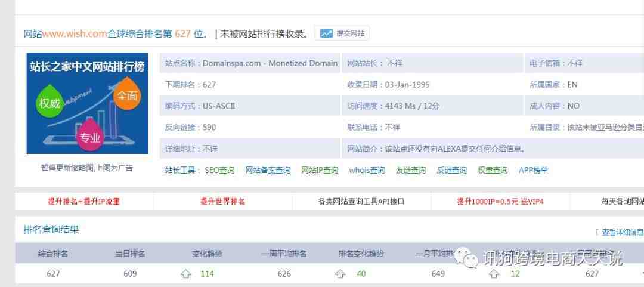Click the 提升世界排名 promo link
The height and width of the screenshot is (287, 644).
tap(222, 202)
